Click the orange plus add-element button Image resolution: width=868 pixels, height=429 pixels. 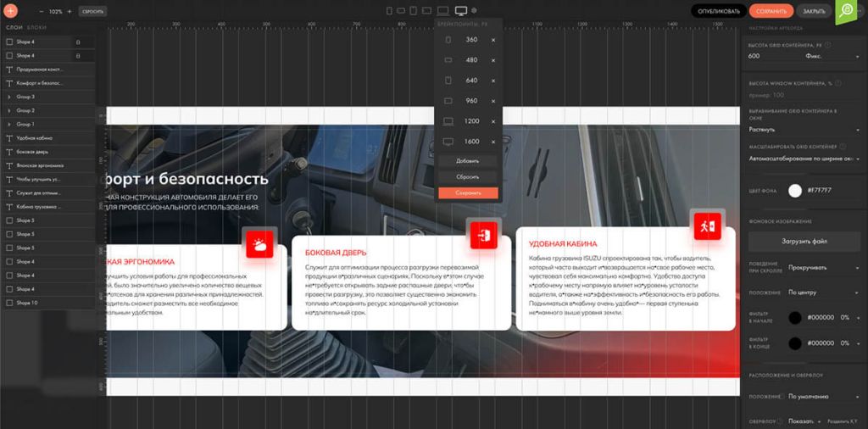[x=11, y=12]
